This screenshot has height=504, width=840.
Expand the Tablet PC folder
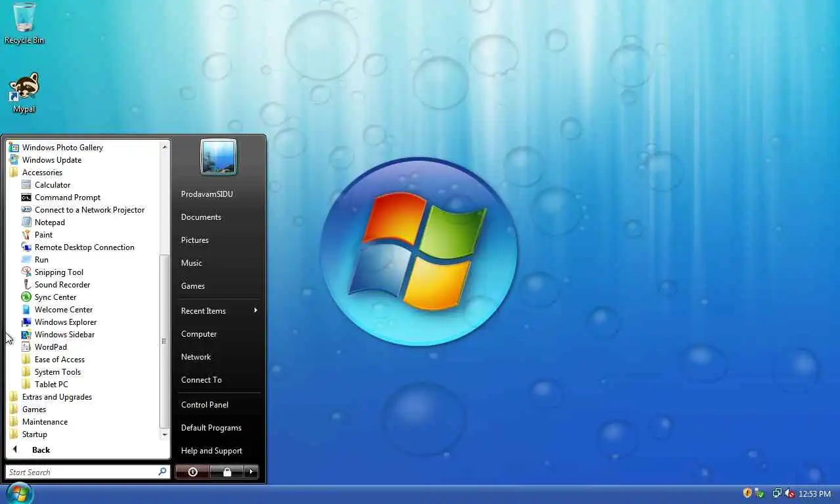click(x=45, y=385)
